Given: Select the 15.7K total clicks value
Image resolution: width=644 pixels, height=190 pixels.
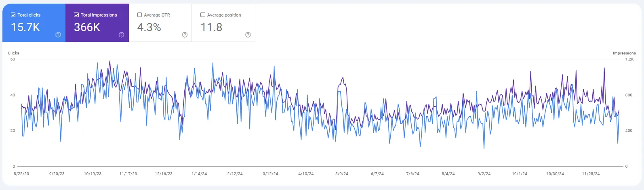Looking at the screenshot, I should click(x=25, y=27).
